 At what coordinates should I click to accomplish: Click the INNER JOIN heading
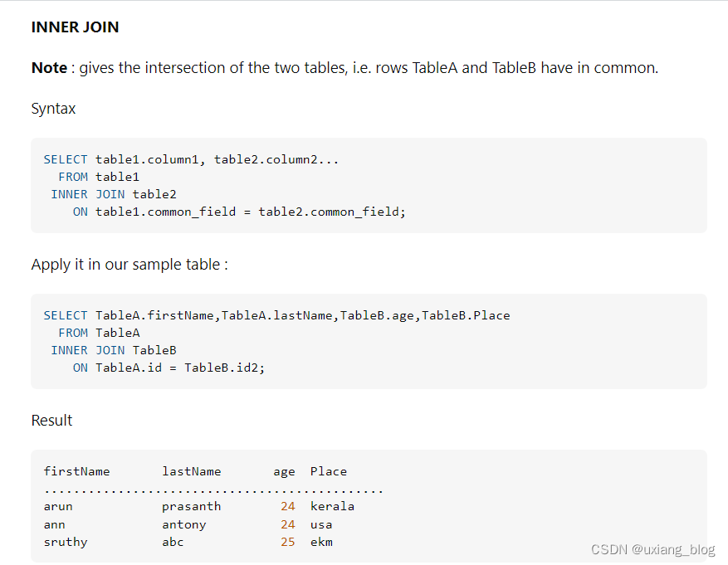pyautogui.click(x=75, y=27)
